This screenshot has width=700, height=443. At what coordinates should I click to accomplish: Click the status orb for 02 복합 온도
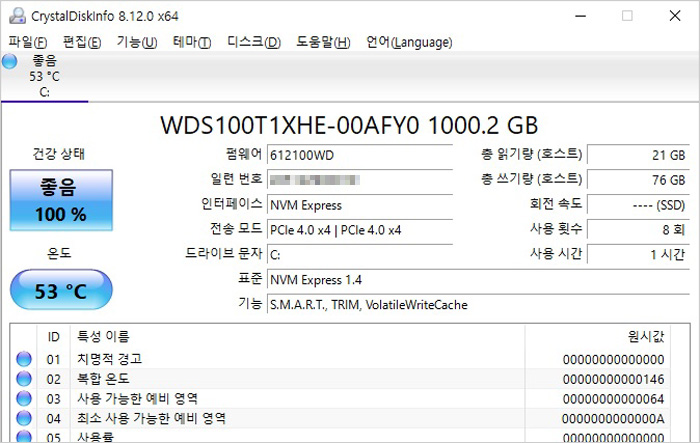click(x=24, y=379)
